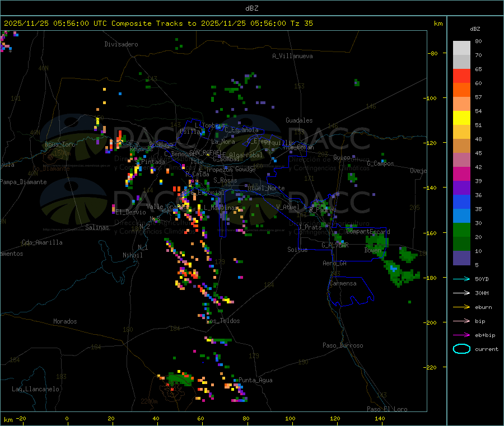Screen dimensions: 504x426
Task: Click the 'Soitue' map label
Action: point(297,250)
